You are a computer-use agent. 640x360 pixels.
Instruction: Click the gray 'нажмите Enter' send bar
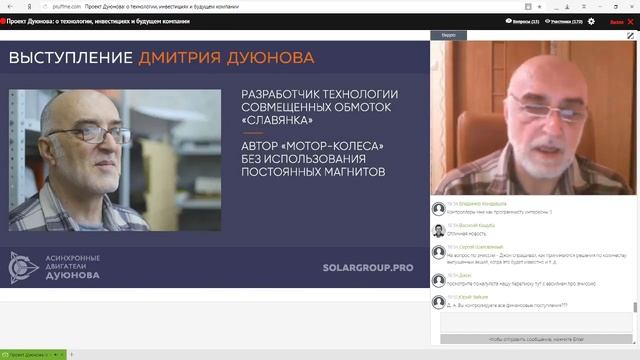(536, 339)
